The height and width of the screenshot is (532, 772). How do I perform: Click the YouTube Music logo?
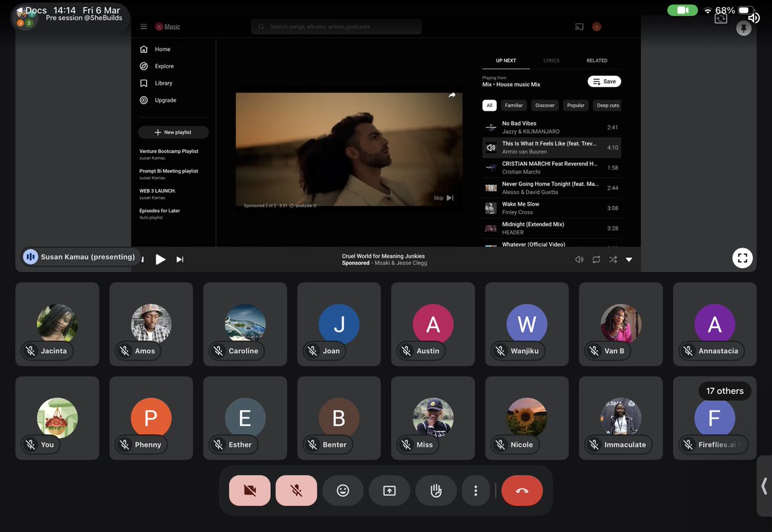pos(168,27)
